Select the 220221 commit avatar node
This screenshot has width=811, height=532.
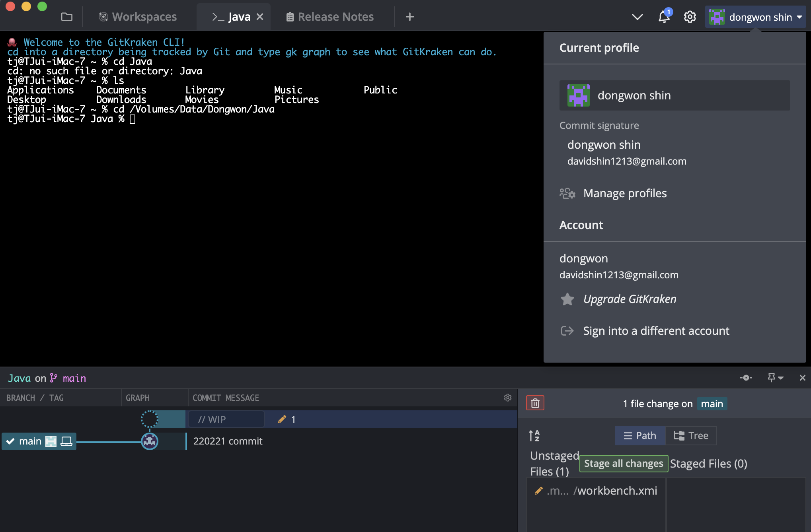(x=150, y=441)
